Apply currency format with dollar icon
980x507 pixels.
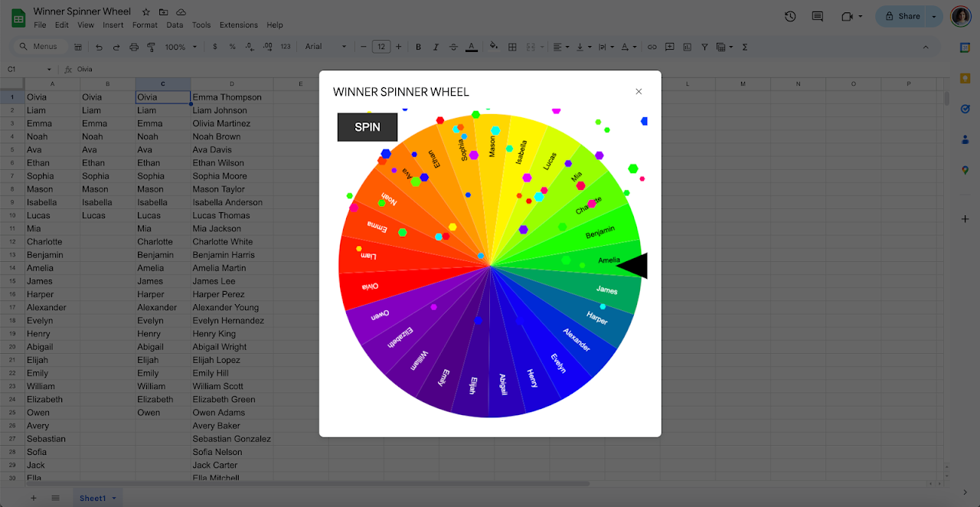pyautogui.click(x=214, y=47)
